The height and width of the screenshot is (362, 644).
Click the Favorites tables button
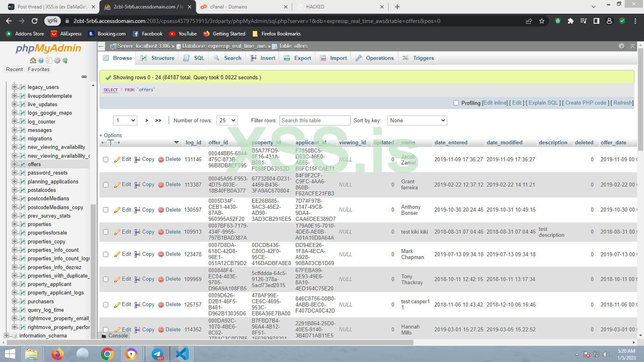coord(39,70)
